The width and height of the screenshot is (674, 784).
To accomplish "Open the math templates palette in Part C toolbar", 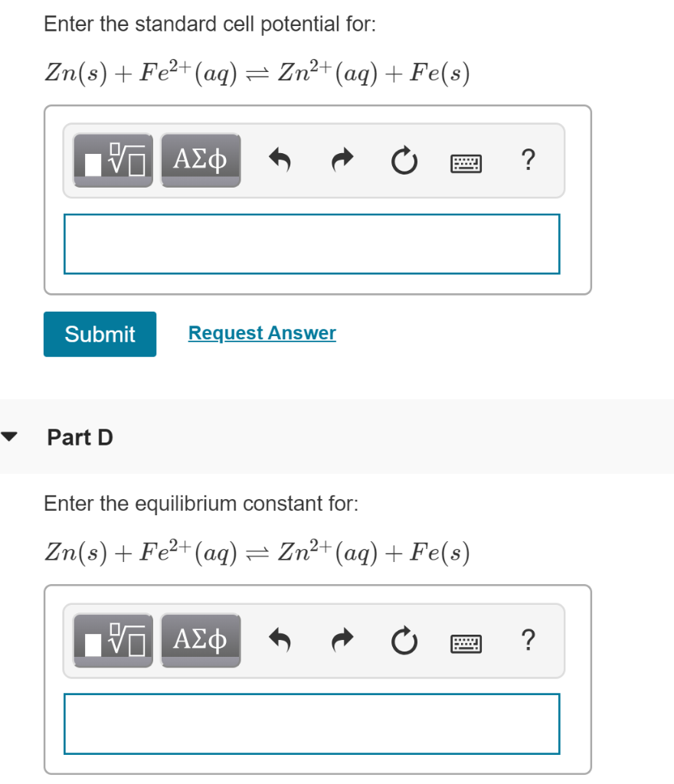I will (112, 160).
